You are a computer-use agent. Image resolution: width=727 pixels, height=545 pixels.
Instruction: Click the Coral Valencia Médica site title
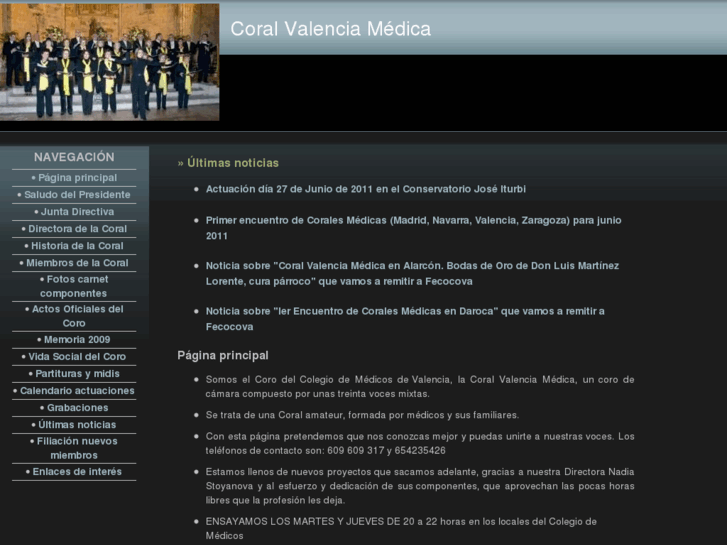pos(331,29)
